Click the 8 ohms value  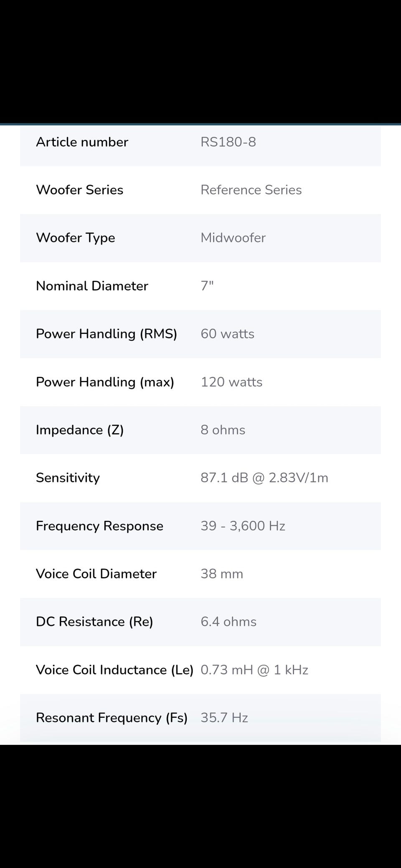[223, 430]
